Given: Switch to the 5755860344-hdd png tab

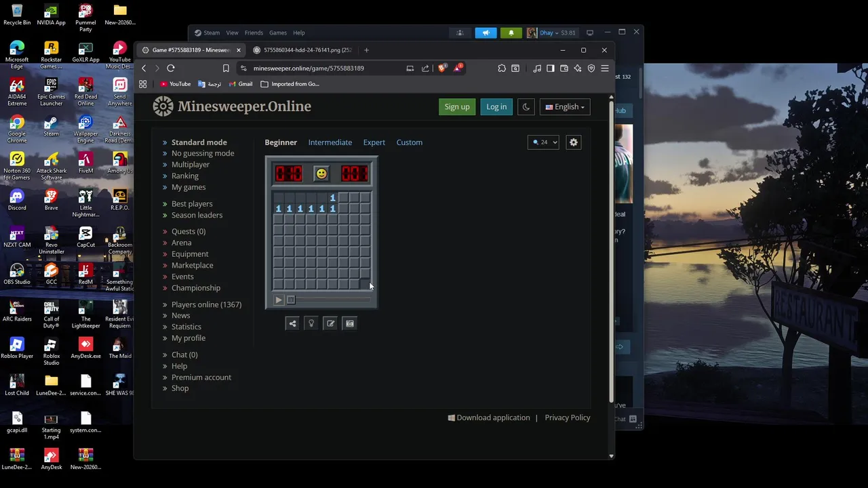Looking at the screenshot, I should pyautogui.click(x=302, y=50).
